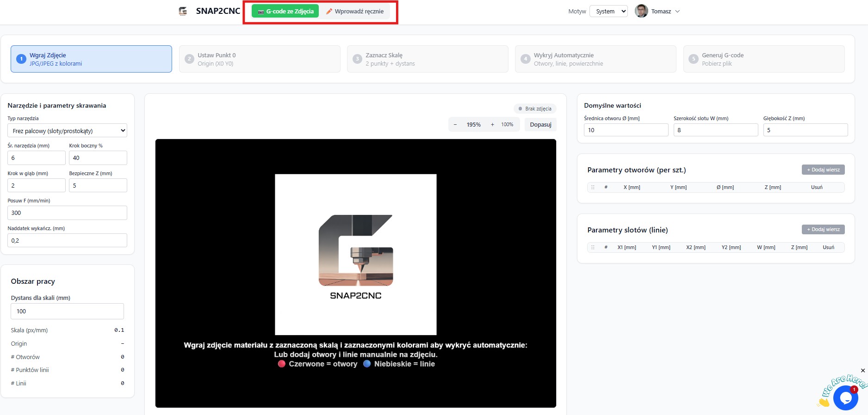Screen dimensions: 868x415
Task: Close the 'We Are Here' chat popup
Action: (862, 371)
